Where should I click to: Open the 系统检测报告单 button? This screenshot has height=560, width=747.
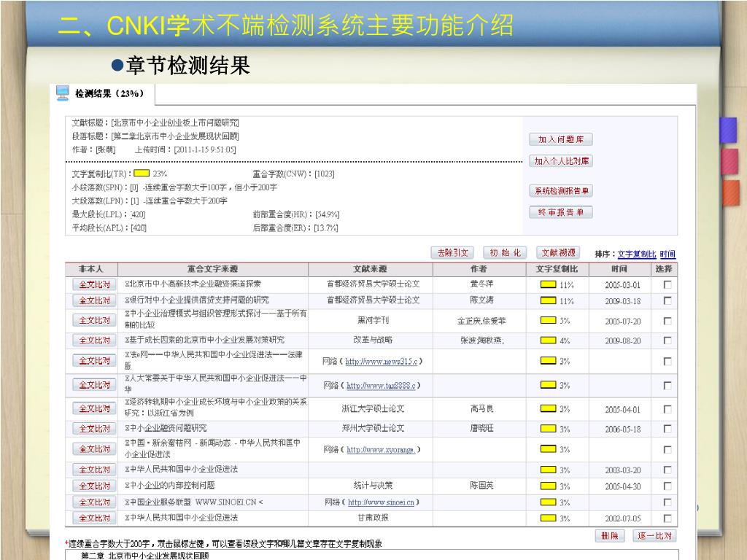(x=561, y=191)
